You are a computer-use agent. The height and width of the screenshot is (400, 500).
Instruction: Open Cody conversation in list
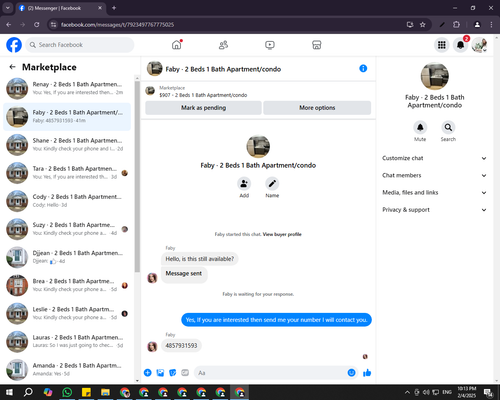click(x=67, y=201)
